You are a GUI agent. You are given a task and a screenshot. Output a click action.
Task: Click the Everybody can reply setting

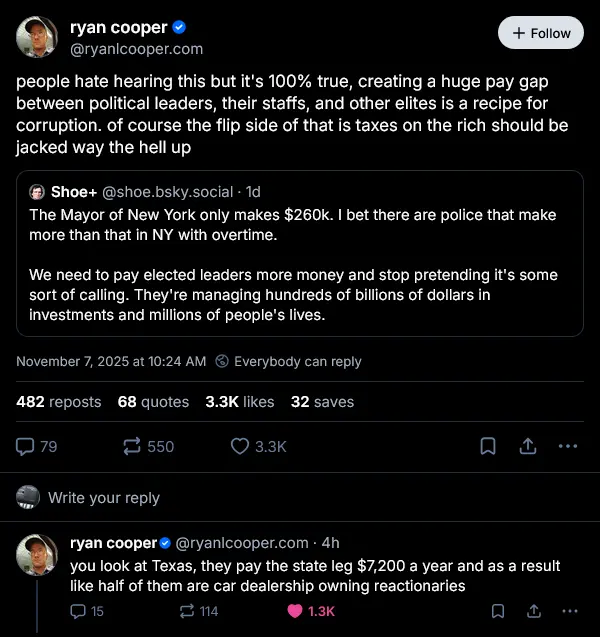289,361
